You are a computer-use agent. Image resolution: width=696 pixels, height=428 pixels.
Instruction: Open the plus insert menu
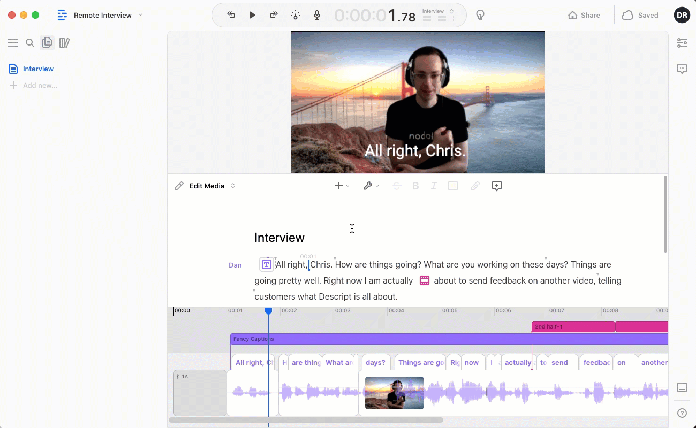pos(341,186)
